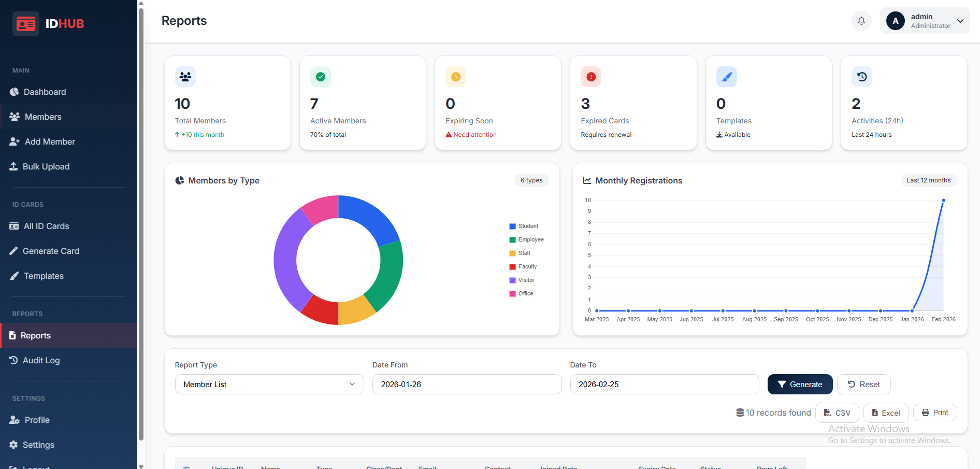
Task: Go to Generate Card page
Action: click(x=51, y=251)
